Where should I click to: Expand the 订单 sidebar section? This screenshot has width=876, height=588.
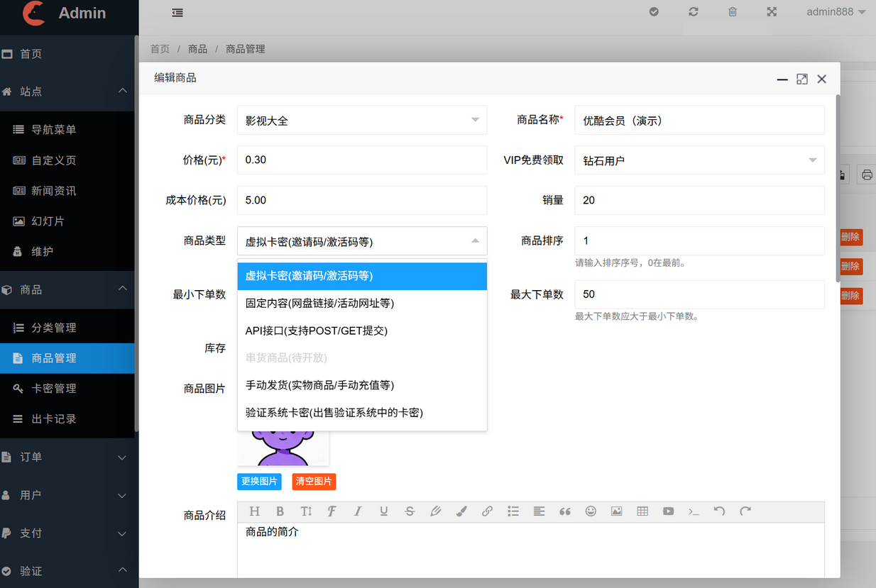coord(69,457)
